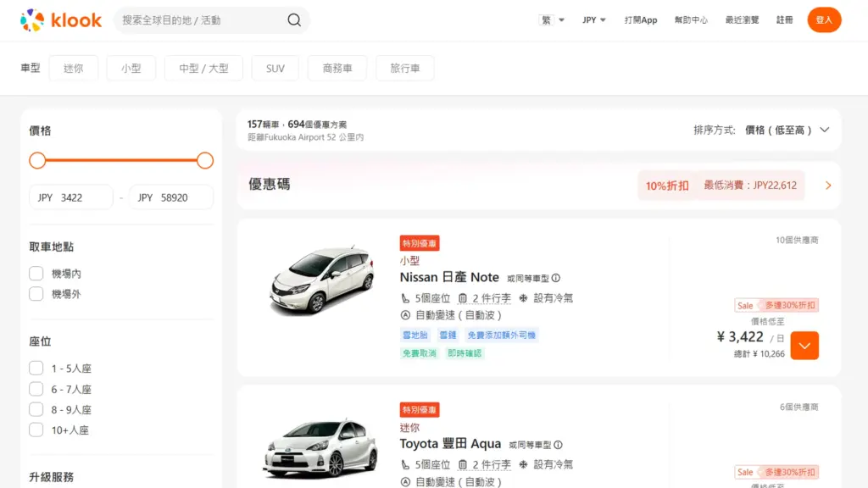Tick the 6 - 7人座 seats checkbox
The width and height of the screenshot is (868, 488).
(x=36, y=389)
